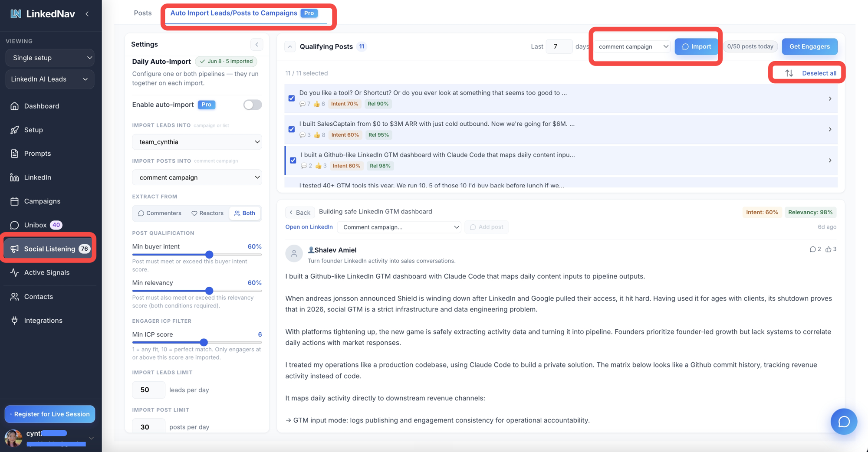Expand the 'I built SalesCaptain' post arrow
Viewport: 868px width, 452px height.
[x=830, y=129]
